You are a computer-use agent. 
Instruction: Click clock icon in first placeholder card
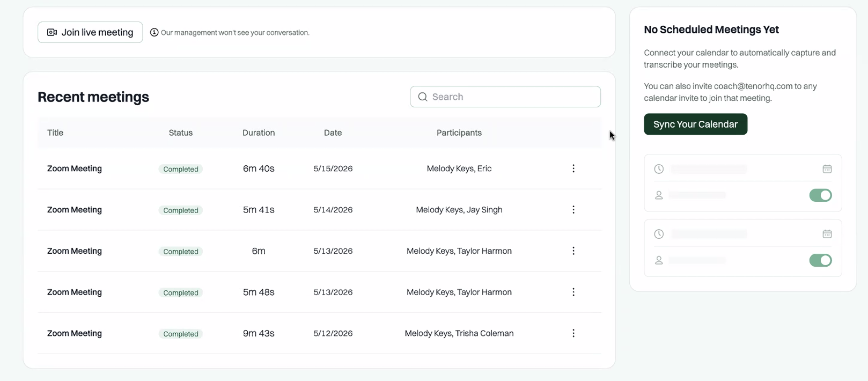[x=659, y=169]
